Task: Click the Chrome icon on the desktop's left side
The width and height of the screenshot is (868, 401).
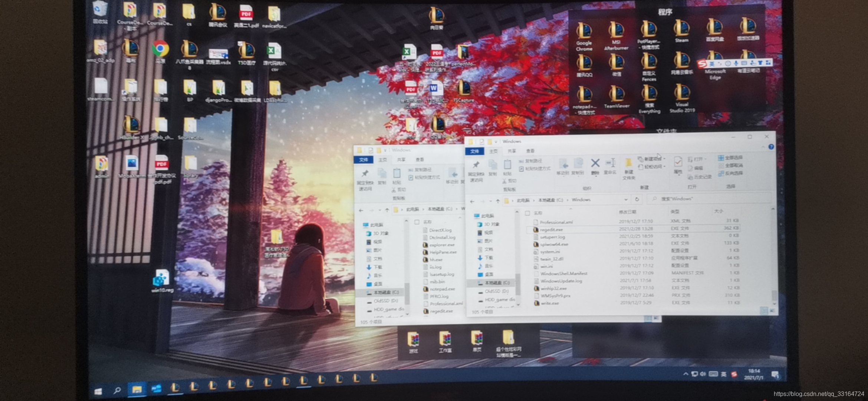Action: click(x=160, y=52)
